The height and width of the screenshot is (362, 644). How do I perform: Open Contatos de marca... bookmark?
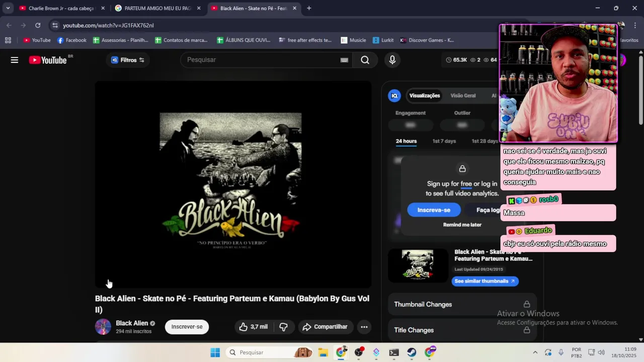tap(182, 40)
